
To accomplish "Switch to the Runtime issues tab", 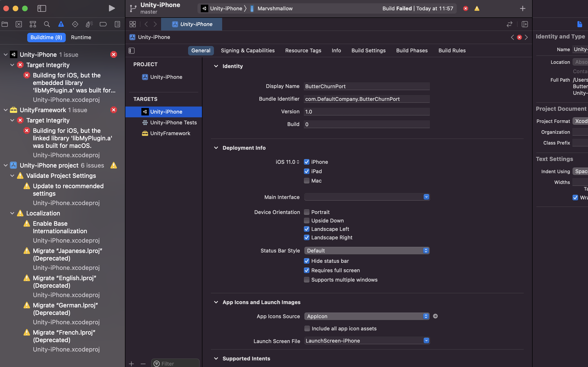I will [x=81, y=37].
